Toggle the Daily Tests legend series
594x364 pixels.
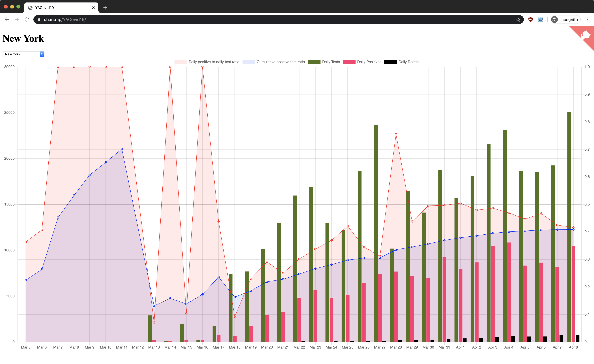(331, 62)
